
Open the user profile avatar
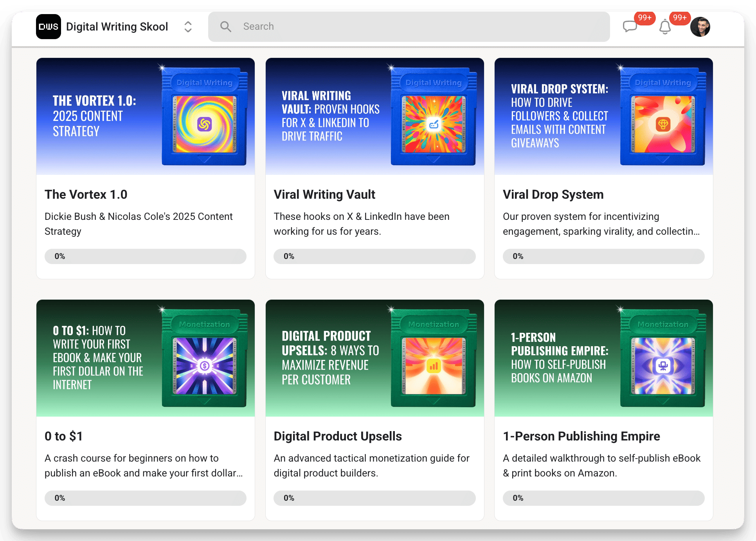[700, 27]
